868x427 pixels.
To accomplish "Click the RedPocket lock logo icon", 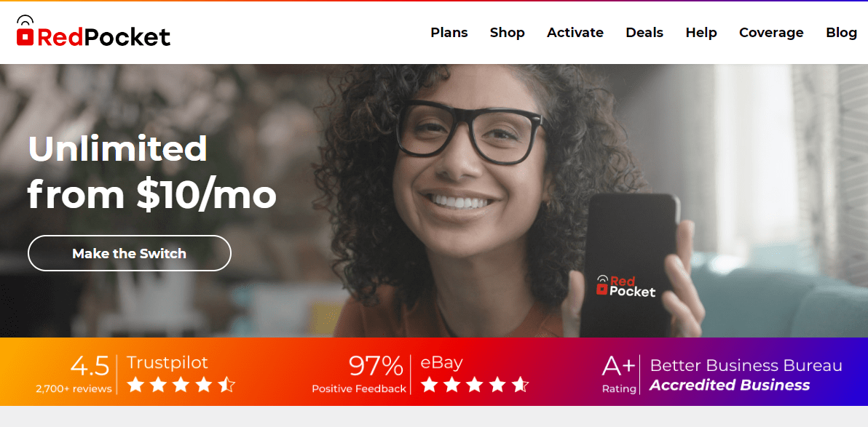I will click(25, 31).
